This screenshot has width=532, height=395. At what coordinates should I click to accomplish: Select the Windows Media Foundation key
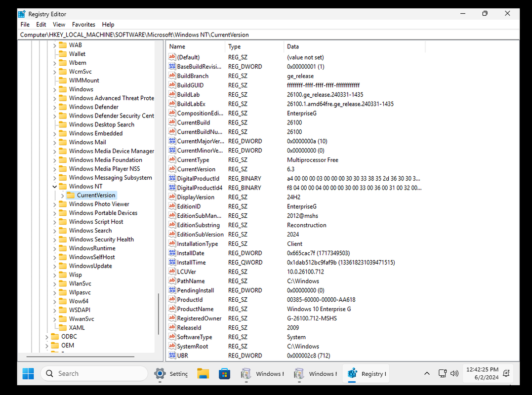(x=106, y=159)
